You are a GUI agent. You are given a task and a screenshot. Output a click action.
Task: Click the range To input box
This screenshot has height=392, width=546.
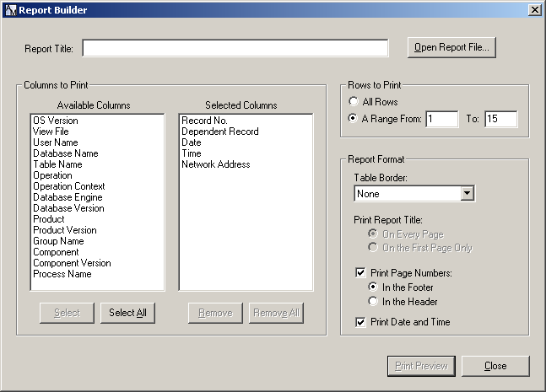pyautogui.click(x=500, y=119)
